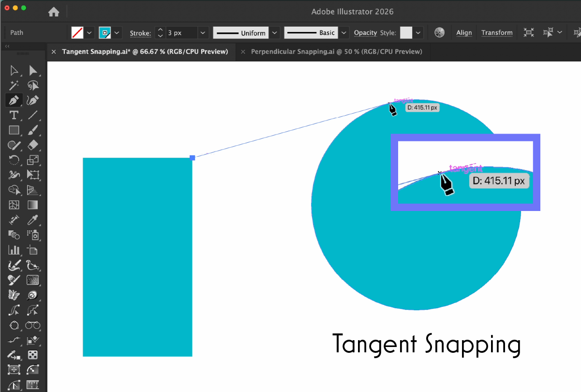Open the Align panel link
Image resolution: width=581 pixels, height=392 pixels.
(464, 32)
